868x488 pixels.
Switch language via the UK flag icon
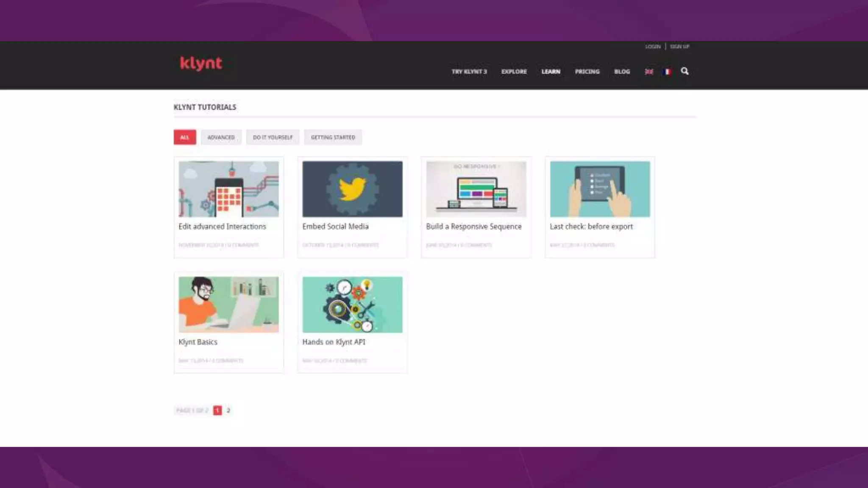point(649,72)
